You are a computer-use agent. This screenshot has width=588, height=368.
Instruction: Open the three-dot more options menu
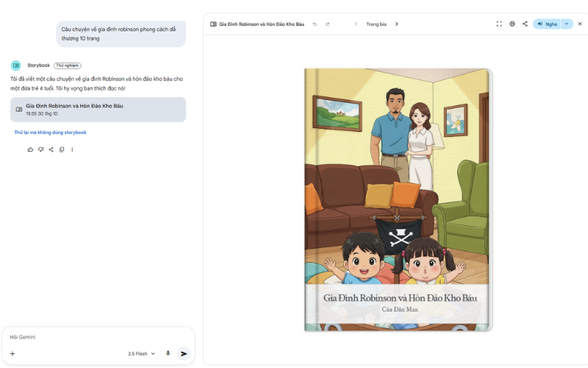(72, 149)
